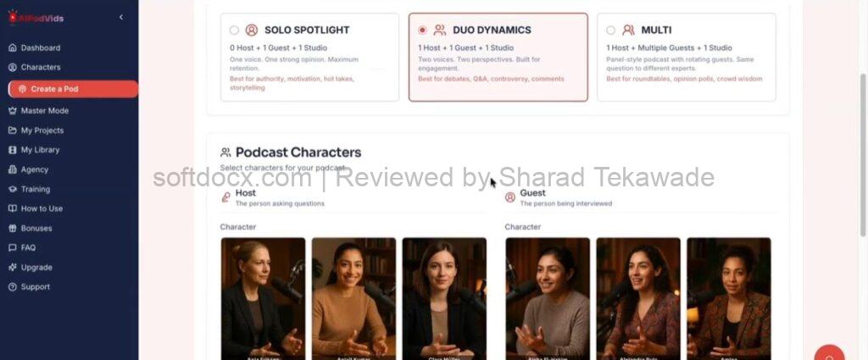This screenshot has width=868, height=360.
Task: Click the red floating round button
Action: click(829, 352)
